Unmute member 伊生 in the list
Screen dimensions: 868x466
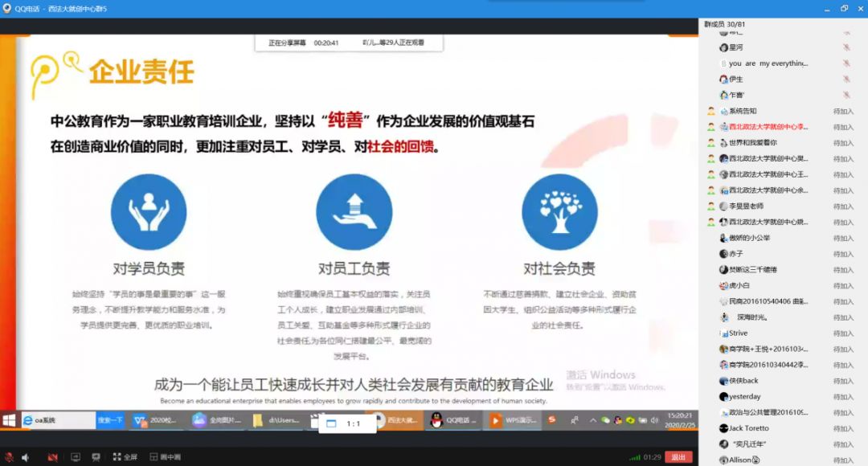(844, 80)
